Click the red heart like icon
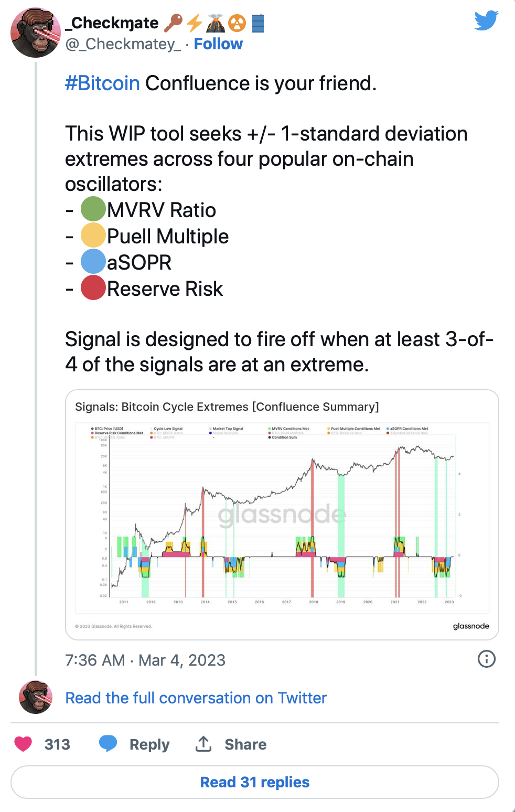This screenshot has width=515, height=812. pos(23,744)
